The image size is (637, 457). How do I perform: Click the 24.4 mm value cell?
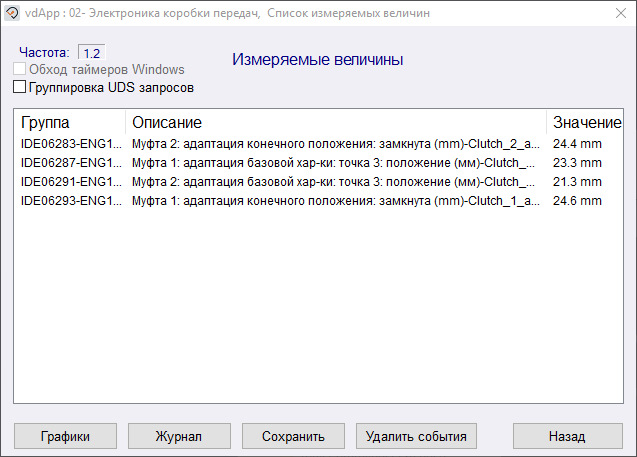577,144
